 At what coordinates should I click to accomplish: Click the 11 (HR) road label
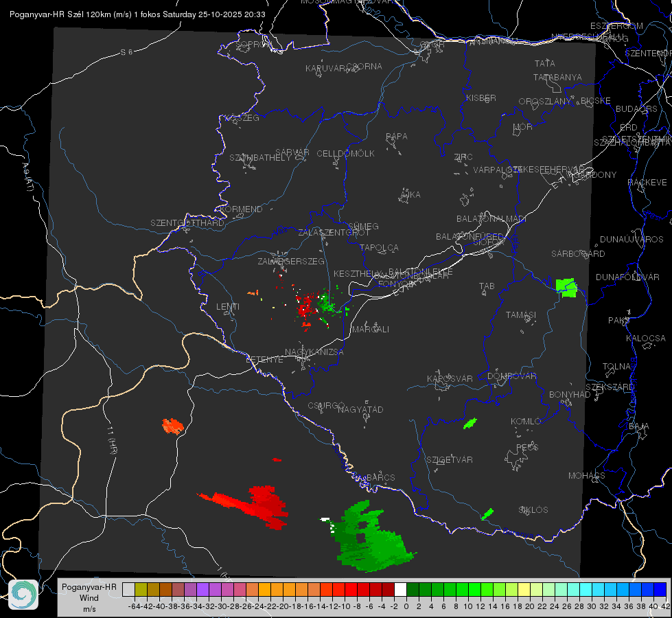pos(113,439)
